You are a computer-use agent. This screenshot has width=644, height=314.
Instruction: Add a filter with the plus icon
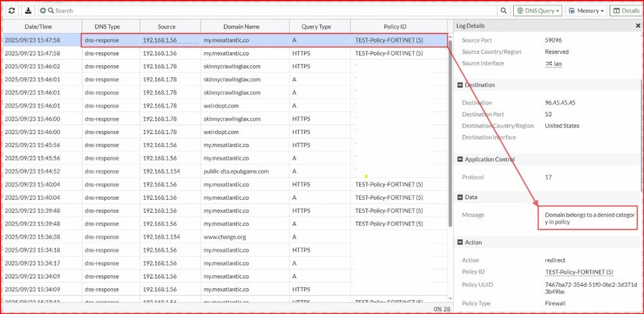click(43, 11)
